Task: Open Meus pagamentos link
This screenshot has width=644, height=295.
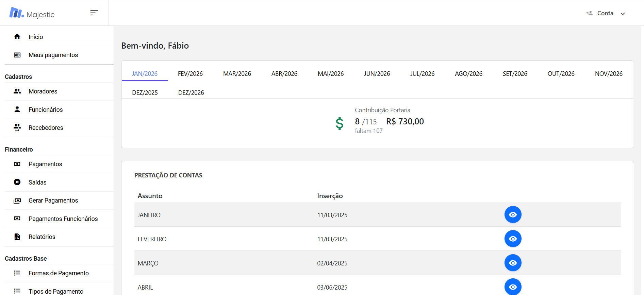Action: (53, 55)
